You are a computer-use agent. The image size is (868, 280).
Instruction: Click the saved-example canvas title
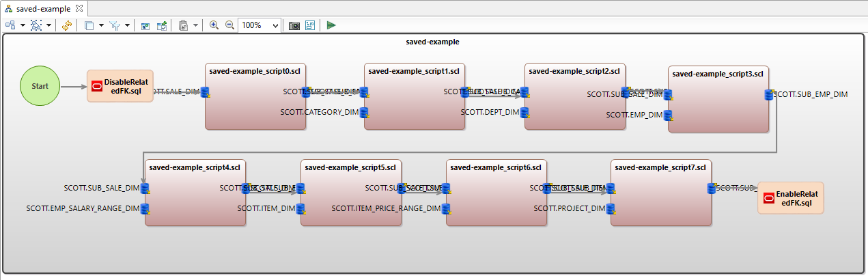[432, 42]
